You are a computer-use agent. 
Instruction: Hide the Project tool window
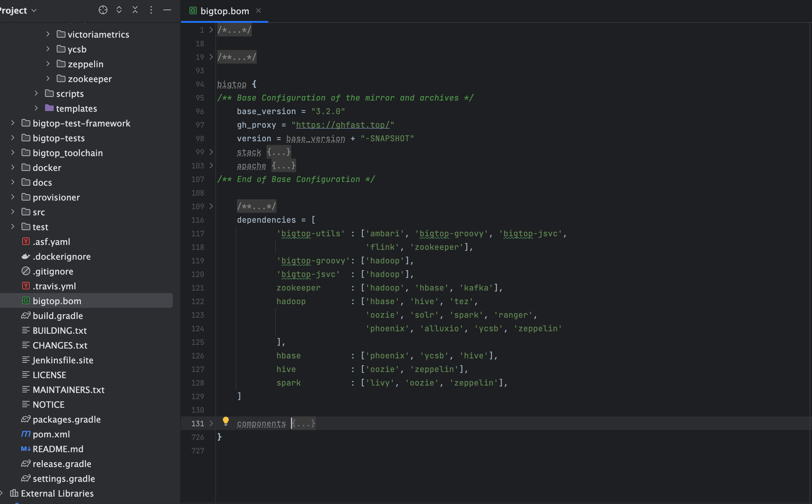click(x=167, y=10)
